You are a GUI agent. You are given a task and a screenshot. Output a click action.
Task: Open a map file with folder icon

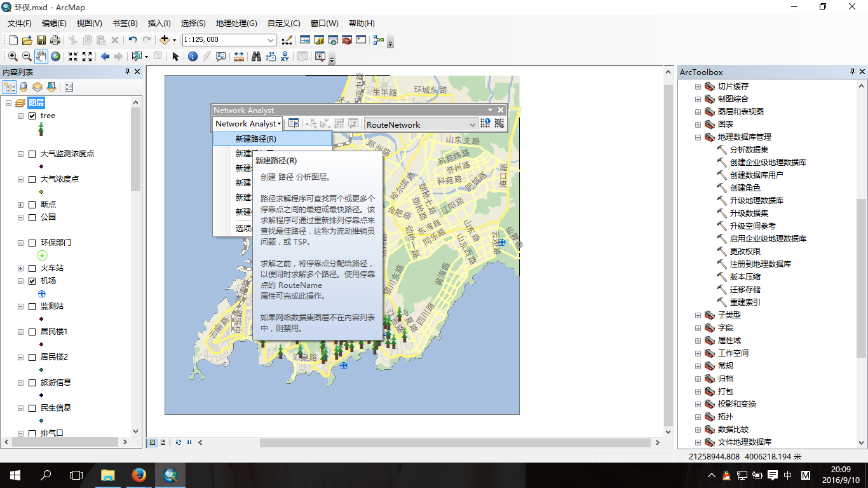pyautogui.click(x=27, y=39)
